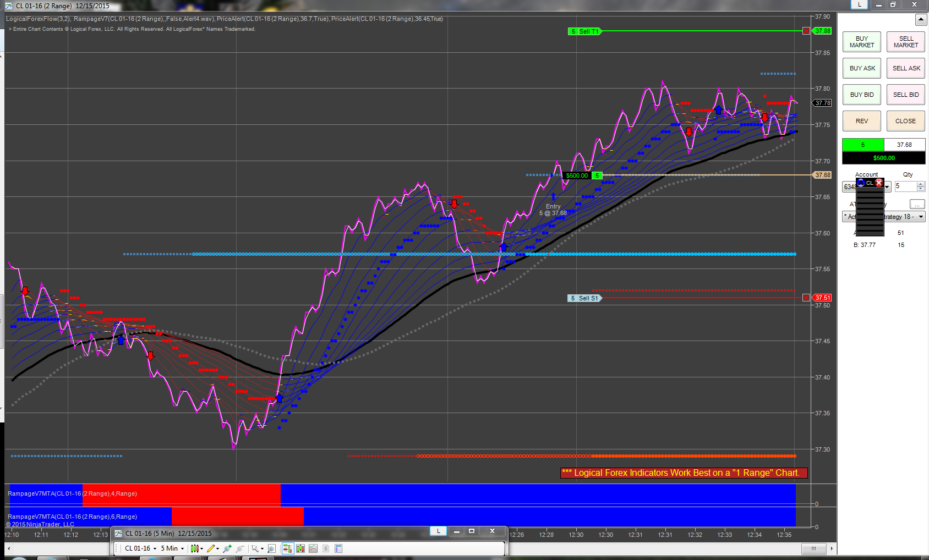Click the SELL ASK button
Screen dimensions: 929x560
[906, 68]
